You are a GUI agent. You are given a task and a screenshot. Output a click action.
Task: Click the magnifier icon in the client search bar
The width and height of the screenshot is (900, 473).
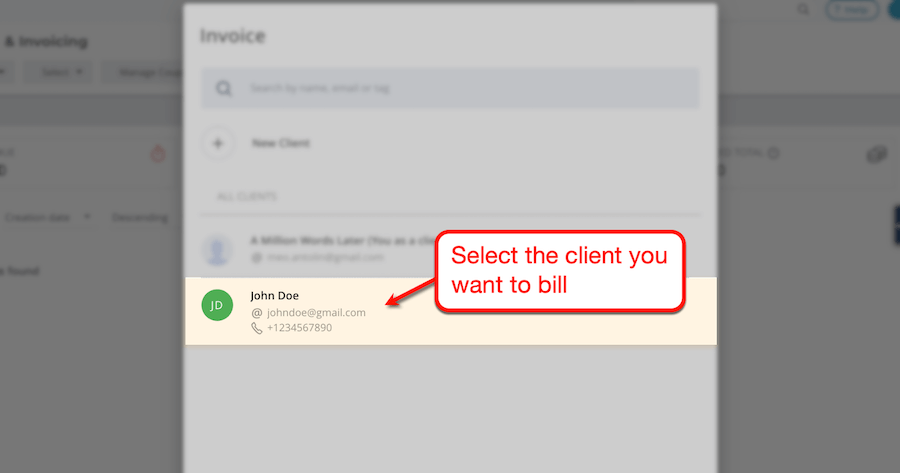(223, 88)
